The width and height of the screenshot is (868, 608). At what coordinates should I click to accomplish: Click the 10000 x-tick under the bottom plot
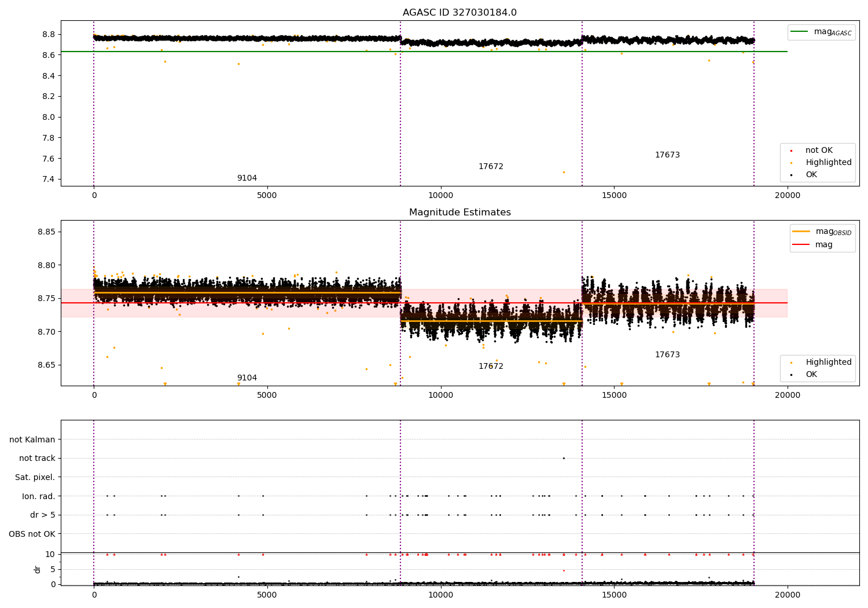[x=440, y=595]
